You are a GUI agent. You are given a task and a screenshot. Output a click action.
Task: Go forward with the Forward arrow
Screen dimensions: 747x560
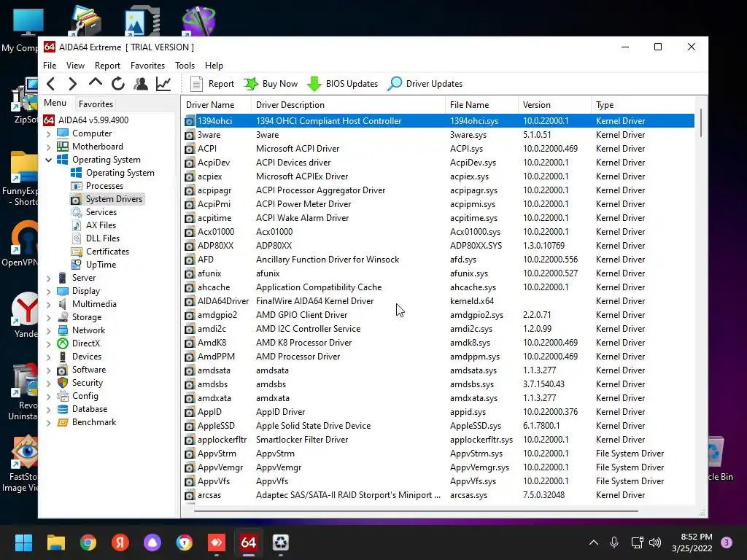[72, 84]
